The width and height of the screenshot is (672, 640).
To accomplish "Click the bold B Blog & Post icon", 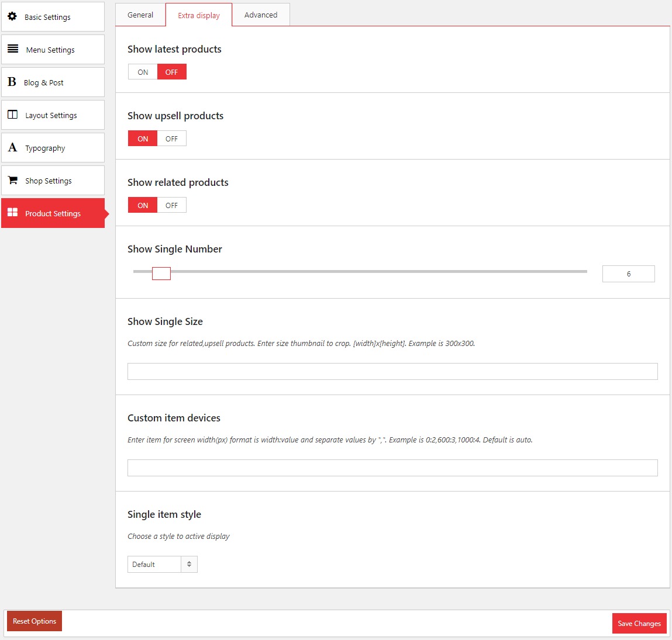I will pos(12,82).
